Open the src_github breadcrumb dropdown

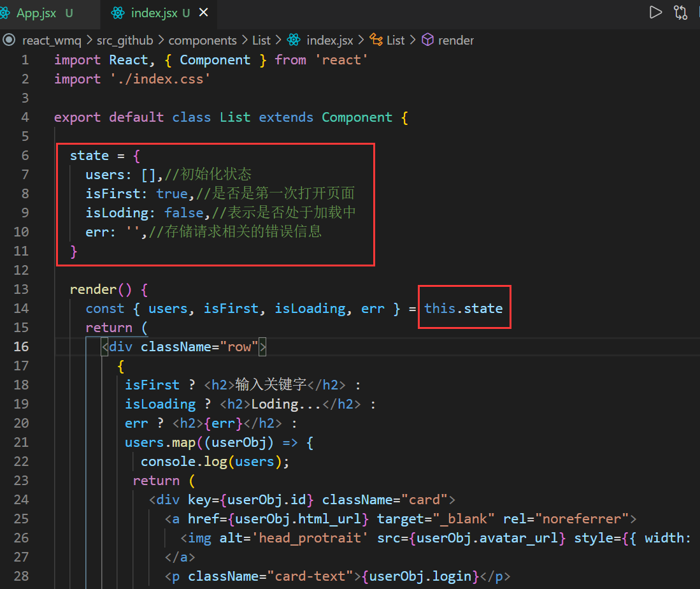[x=125, y=40]
